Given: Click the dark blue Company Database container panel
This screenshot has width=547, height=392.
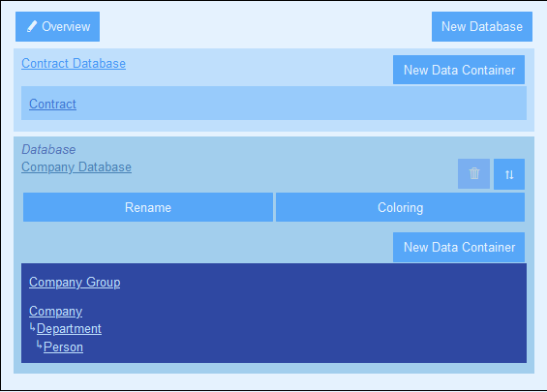Looking at the screenshot, I should pos(274,314).
